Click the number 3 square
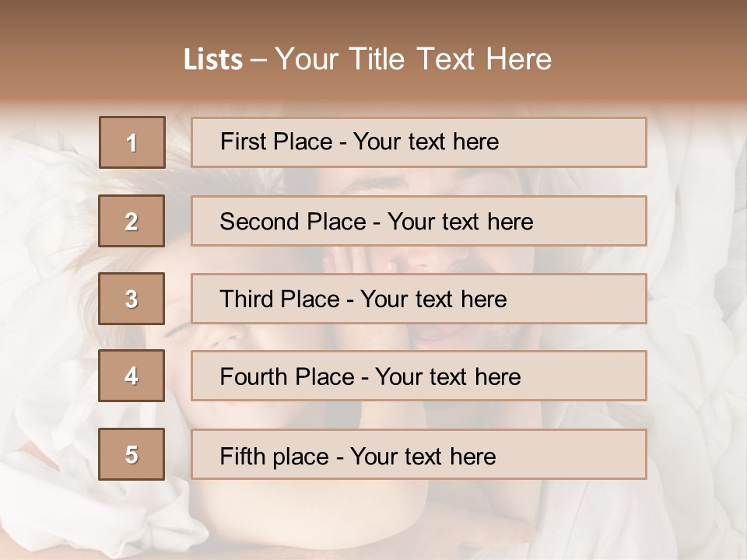Screen dimensions: 747x560 132,299
